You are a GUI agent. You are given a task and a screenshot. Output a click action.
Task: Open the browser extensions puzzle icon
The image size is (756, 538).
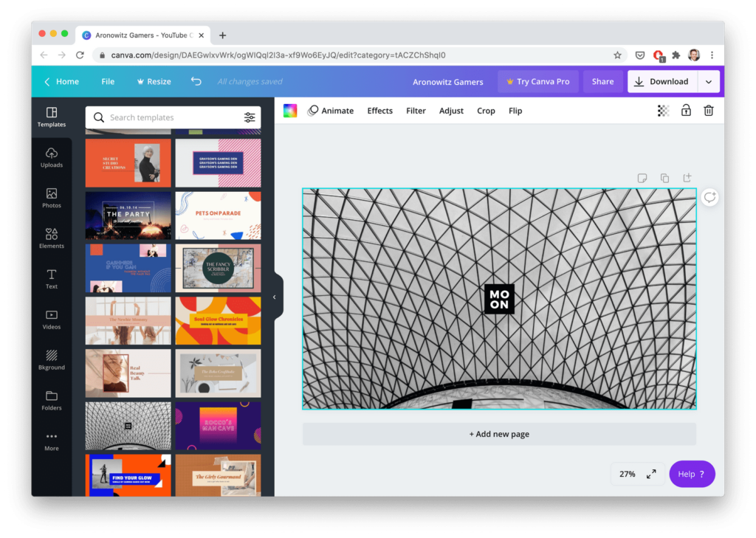click(676, 55)
